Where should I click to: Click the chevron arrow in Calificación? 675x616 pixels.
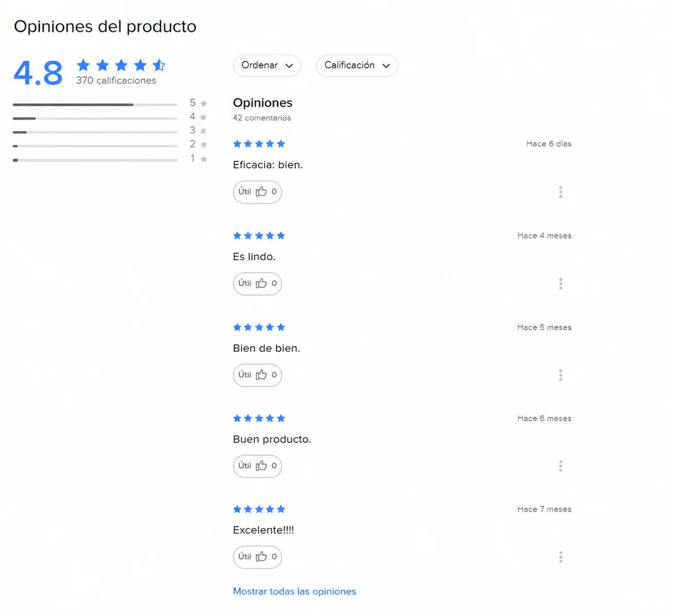386,66
